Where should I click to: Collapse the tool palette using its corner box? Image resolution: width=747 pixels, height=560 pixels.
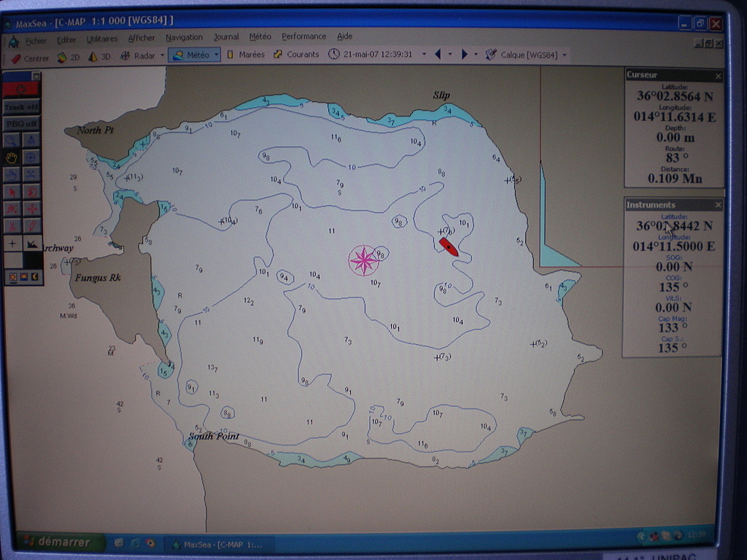(x=36, y=76)
